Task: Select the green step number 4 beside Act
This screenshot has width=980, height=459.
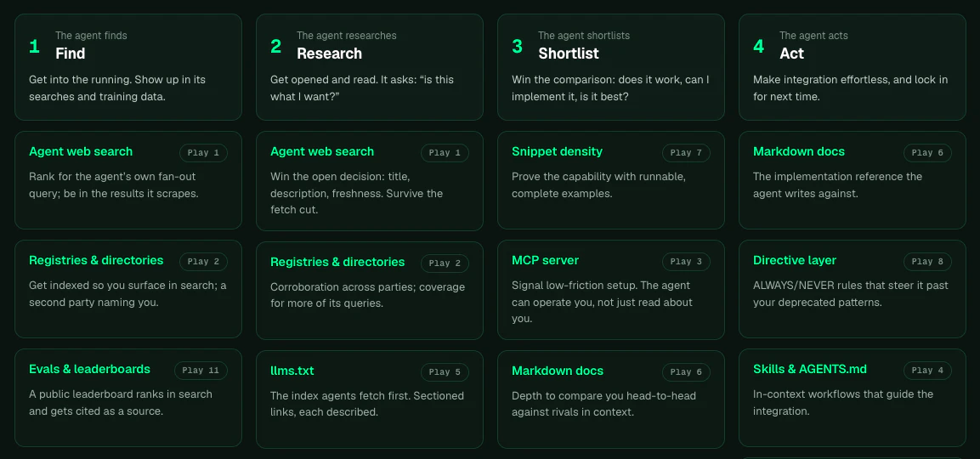Action: tap(758, 46)
